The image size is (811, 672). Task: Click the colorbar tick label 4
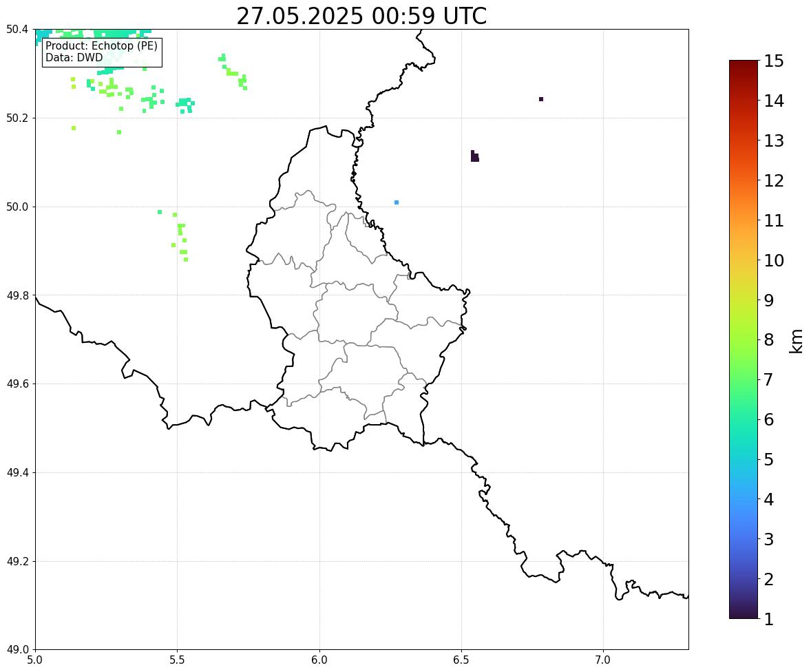[769, 499]
